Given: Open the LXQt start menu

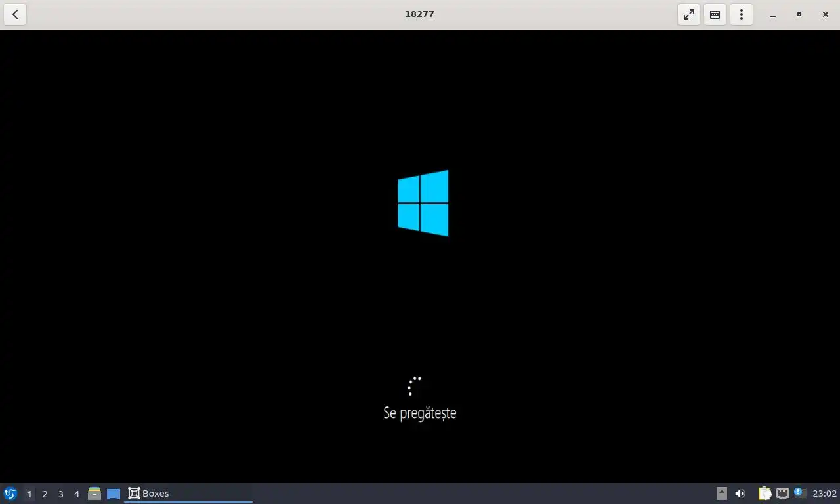Looking at the screenshot, I should click(10, 493).
